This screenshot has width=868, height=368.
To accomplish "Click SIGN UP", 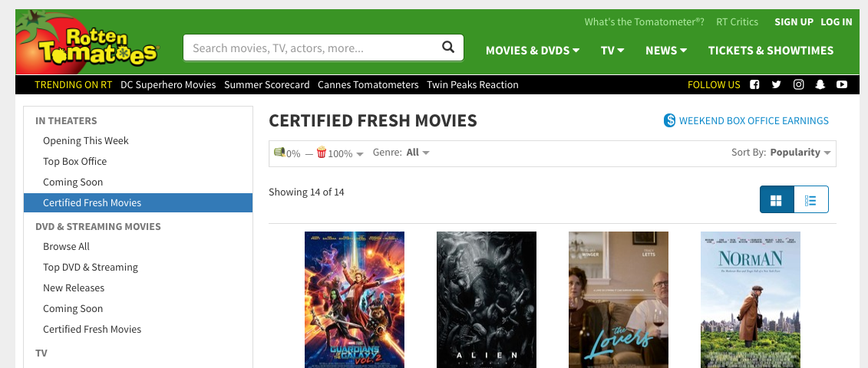I will click(794, 21).
